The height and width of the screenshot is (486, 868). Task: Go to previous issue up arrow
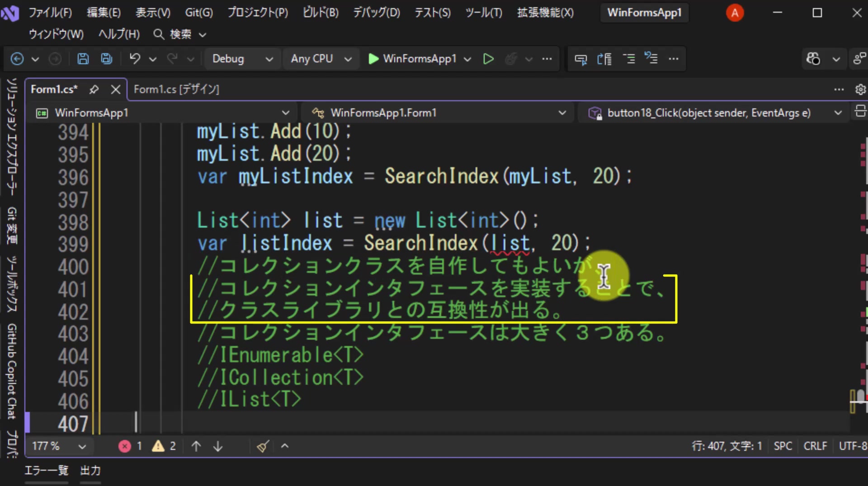click(196, 446)
